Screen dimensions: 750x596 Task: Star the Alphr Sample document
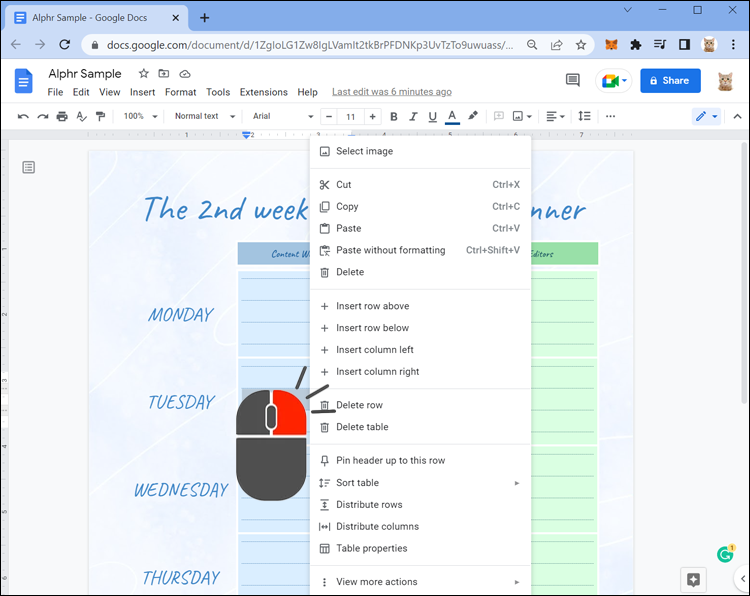(x=143, y=74)
